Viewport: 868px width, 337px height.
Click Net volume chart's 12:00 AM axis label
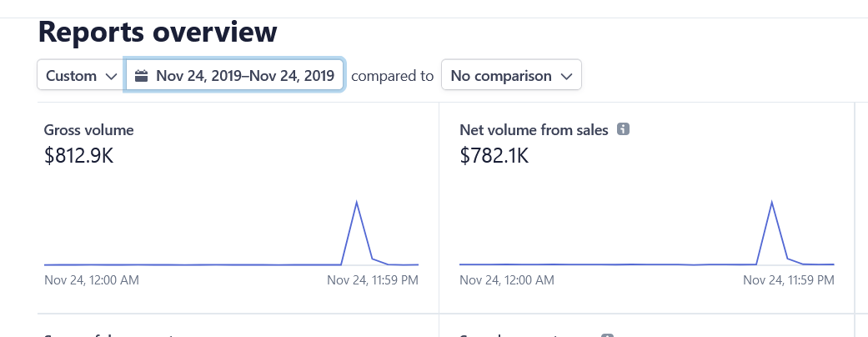click(507, 280)
